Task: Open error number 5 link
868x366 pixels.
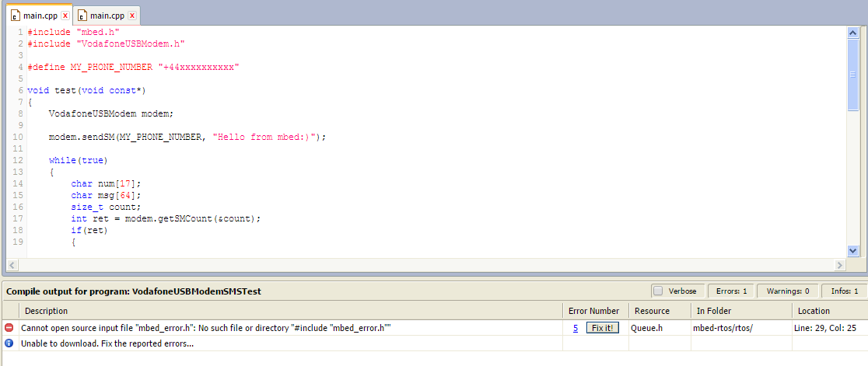Action: coord(576,328)
